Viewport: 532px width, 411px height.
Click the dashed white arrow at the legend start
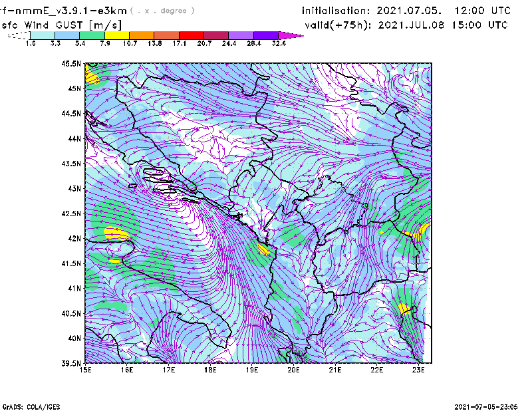(x=19, y=35)
